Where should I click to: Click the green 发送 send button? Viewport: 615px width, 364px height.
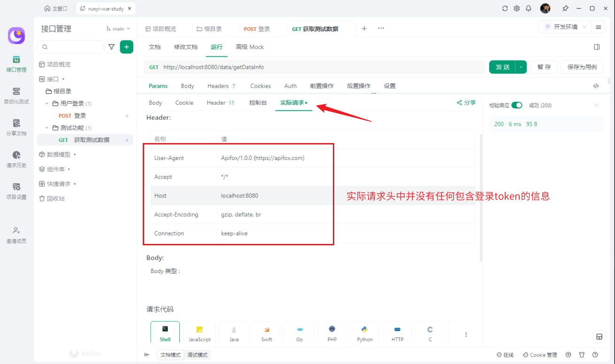502,67
